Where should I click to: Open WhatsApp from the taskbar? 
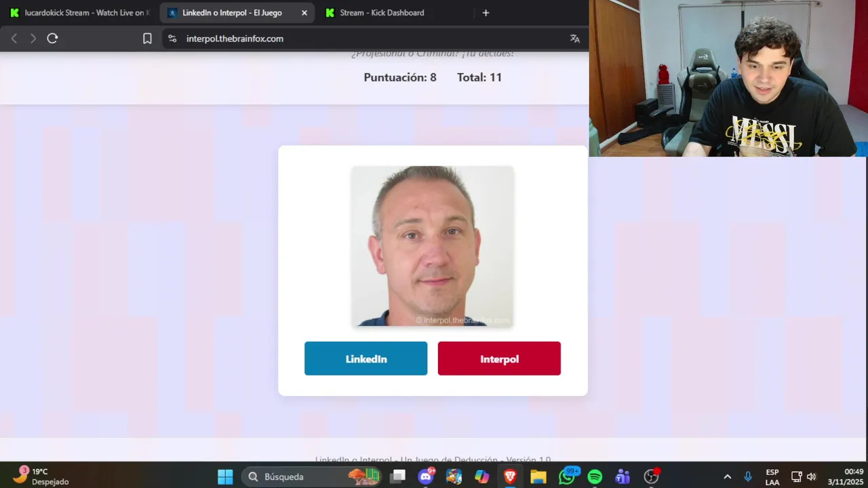[x=567, y=476]
